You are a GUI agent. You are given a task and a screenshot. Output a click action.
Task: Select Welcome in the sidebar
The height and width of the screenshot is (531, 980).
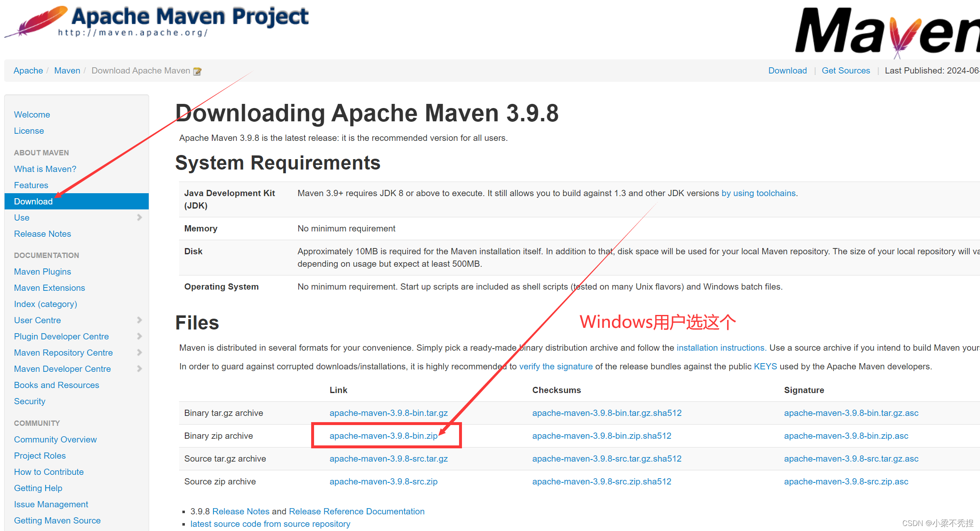click(32, 115)
